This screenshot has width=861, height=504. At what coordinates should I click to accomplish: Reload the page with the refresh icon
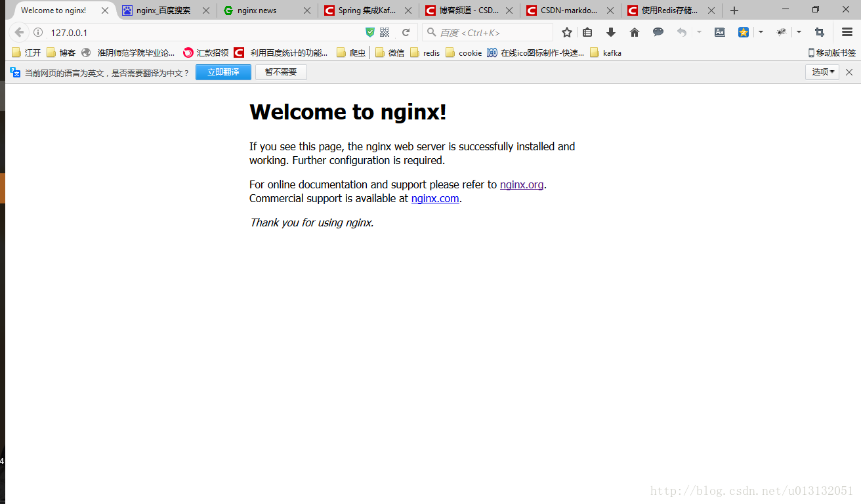click(x=406, y=32)
